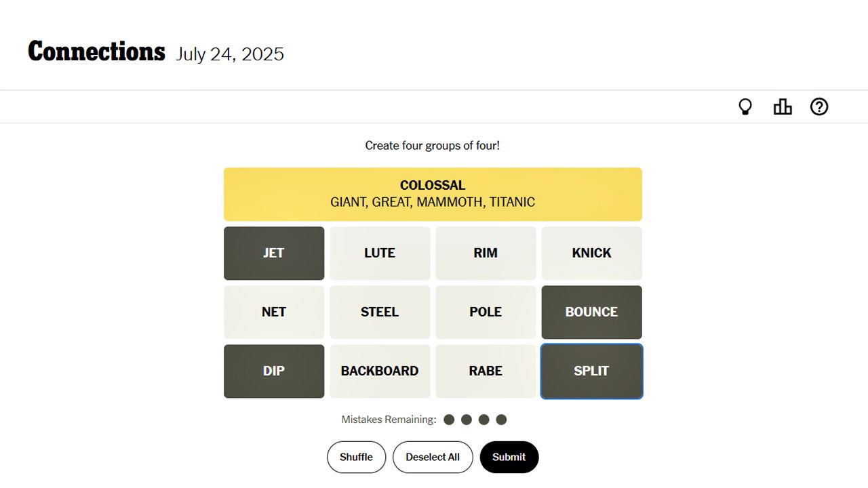868x488 pixels.
Task: Select the POLE tile
Action: tap(486, 312)
